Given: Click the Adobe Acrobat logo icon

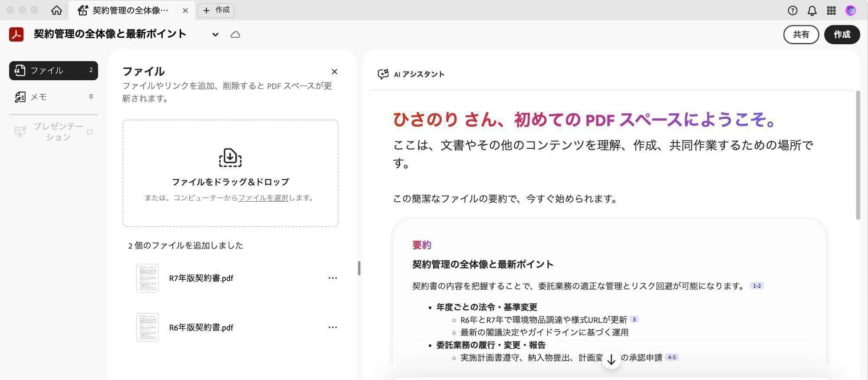Looking at the screenshot, I should click(x=16, y=34).
